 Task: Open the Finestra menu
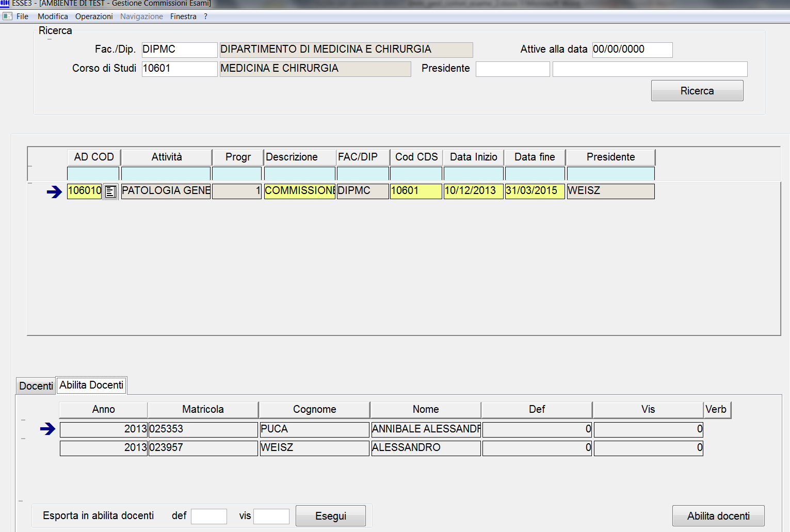(183, 17)
